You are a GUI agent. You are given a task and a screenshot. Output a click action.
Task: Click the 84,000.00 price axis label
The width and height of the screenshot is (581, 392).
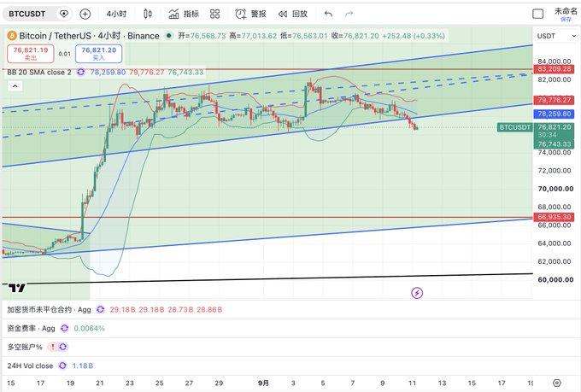pyautogui.click(x=554, y=61)
